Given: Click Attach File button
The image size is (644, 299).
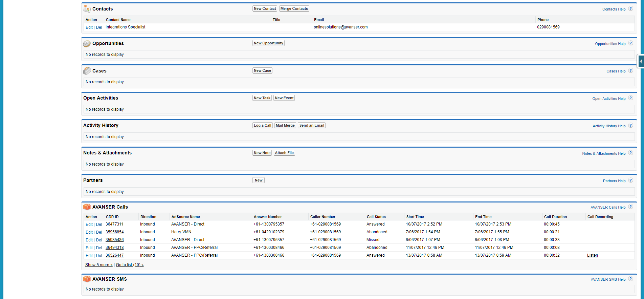Looking at the screenshot, I should coord(284,153).
